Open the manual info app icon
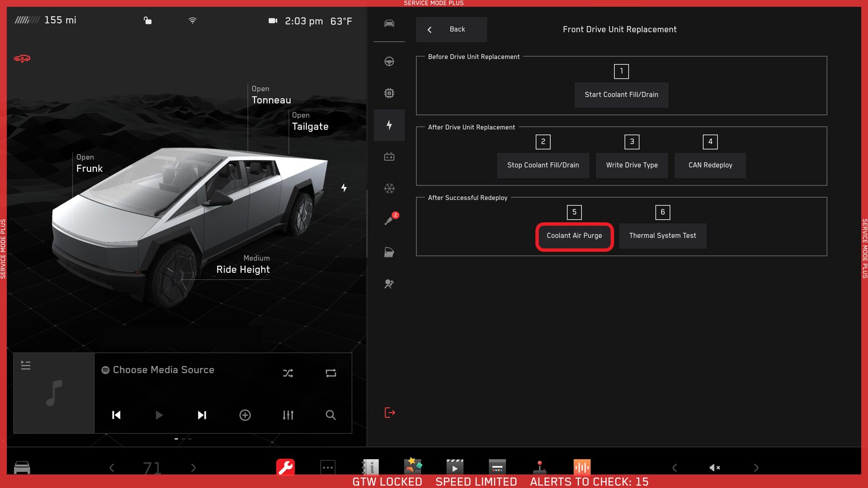868x488 pixels. (x=370, y=467)
